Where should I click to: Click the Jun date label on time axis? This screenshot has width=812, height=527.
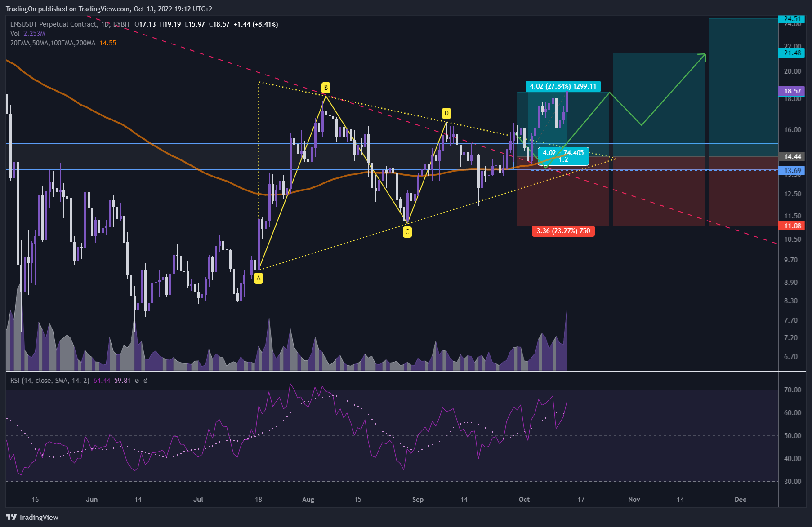(x=92, y=500)
